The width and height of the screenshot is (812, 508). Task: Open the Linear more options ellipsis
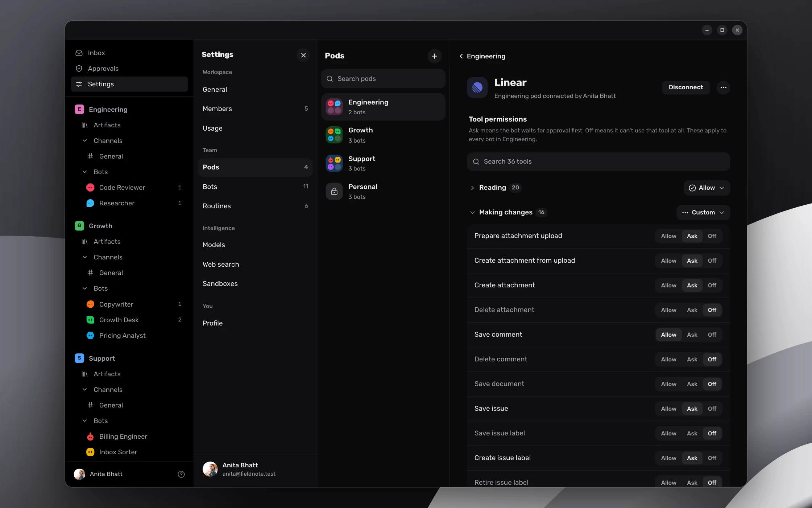[723, 87]
